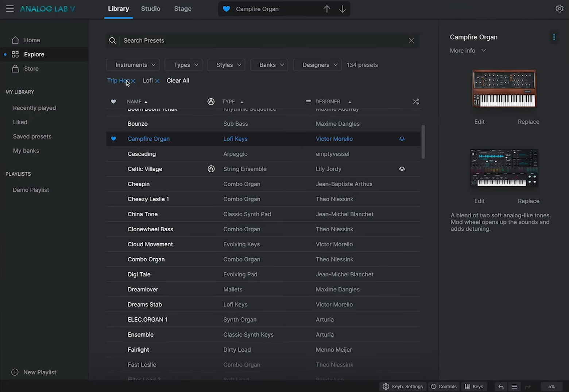Click the undo arrow icon

pyautogui.click(x=501, y=387)
